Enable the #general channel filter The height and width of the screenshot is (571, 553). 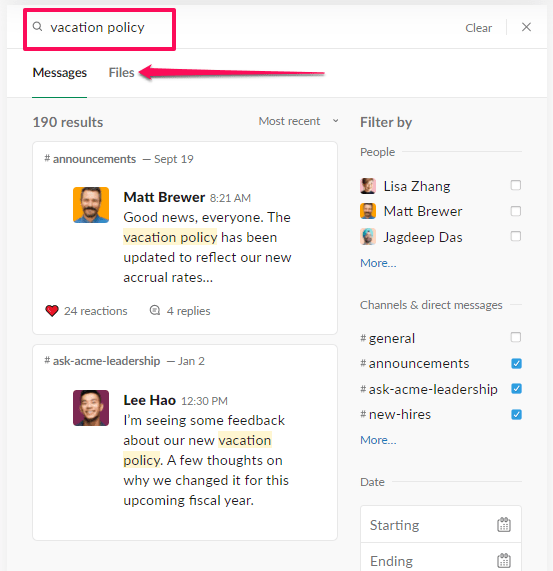point(516,337)
